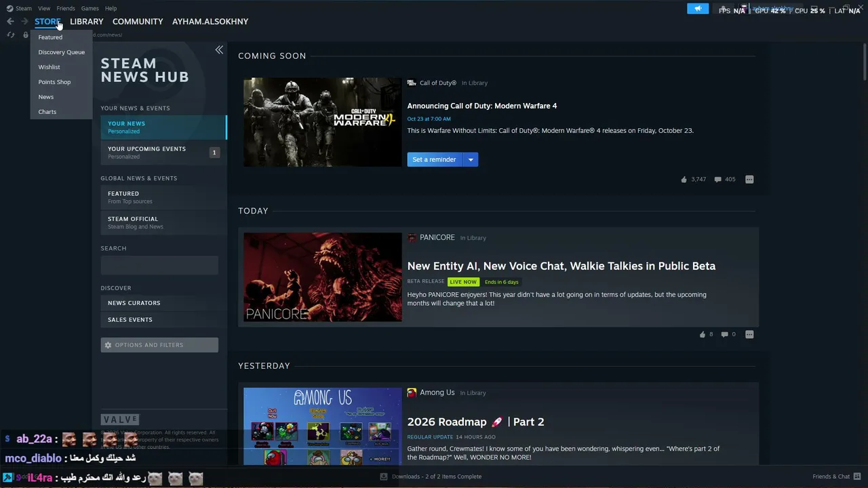
Task: Focus the news search field
Action: (x=159, y=265)
